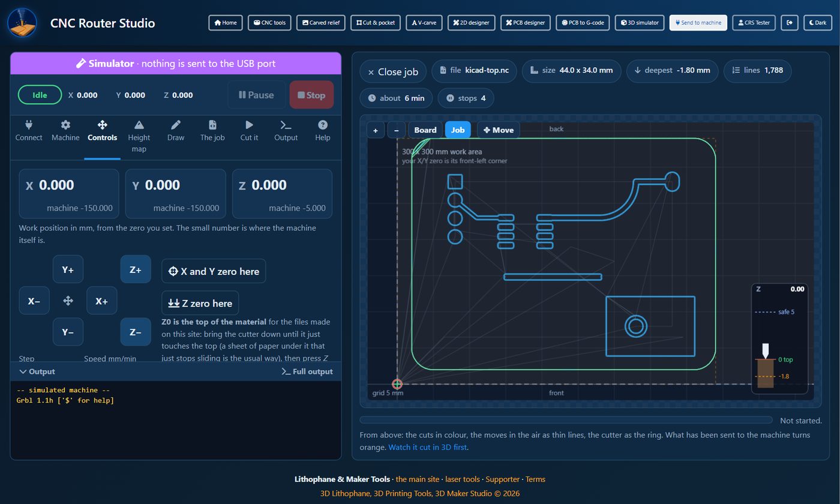Switch preview to Board view
This screenshot has height=504, width=840.
[x=425, y=130]
